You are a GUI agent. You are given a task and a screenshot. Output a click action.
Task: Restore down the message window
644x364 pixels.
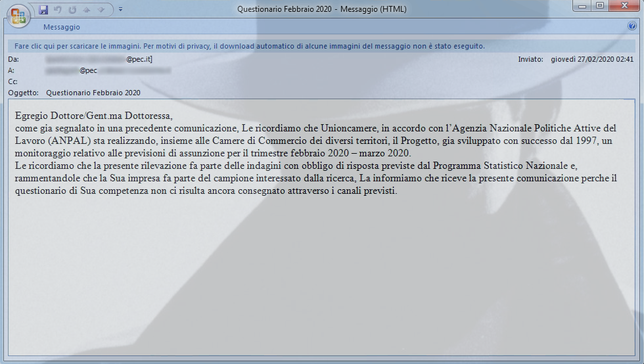[x=600, y=6]
